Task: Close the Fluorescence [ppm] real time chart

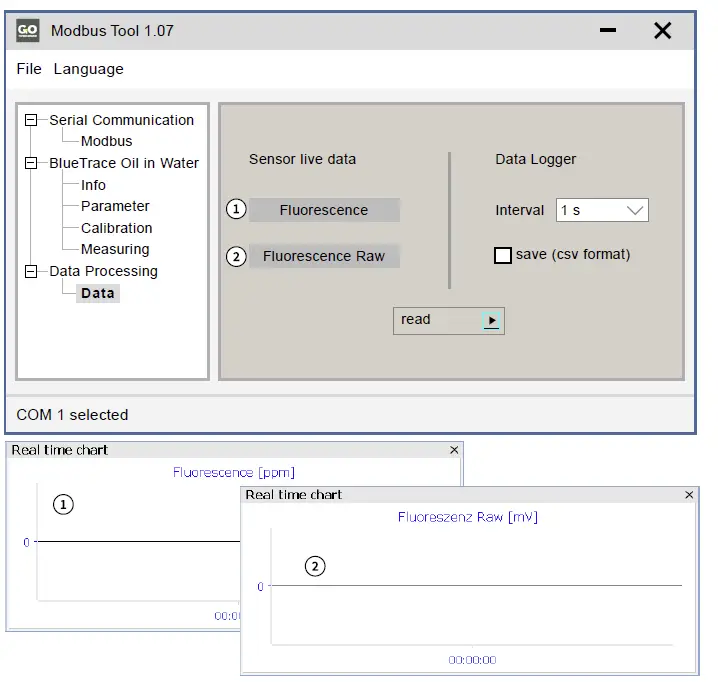Action: (x=454, y=450)
